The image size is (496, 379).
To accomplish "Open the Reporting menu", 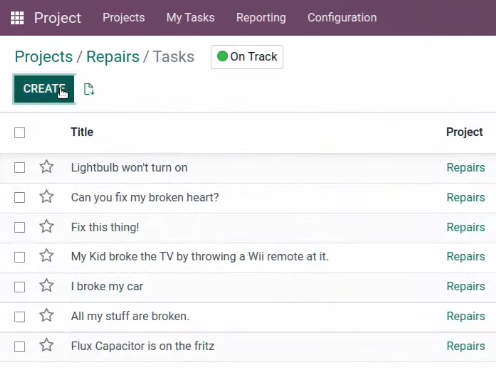I will pyautogui.click(x=261, y=18).
